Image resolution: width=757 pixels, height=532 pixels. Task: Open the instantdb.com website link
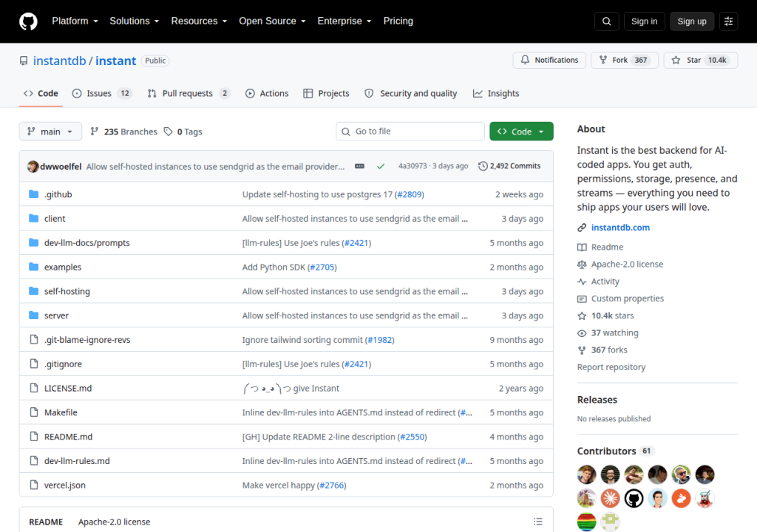coord(620,228)
